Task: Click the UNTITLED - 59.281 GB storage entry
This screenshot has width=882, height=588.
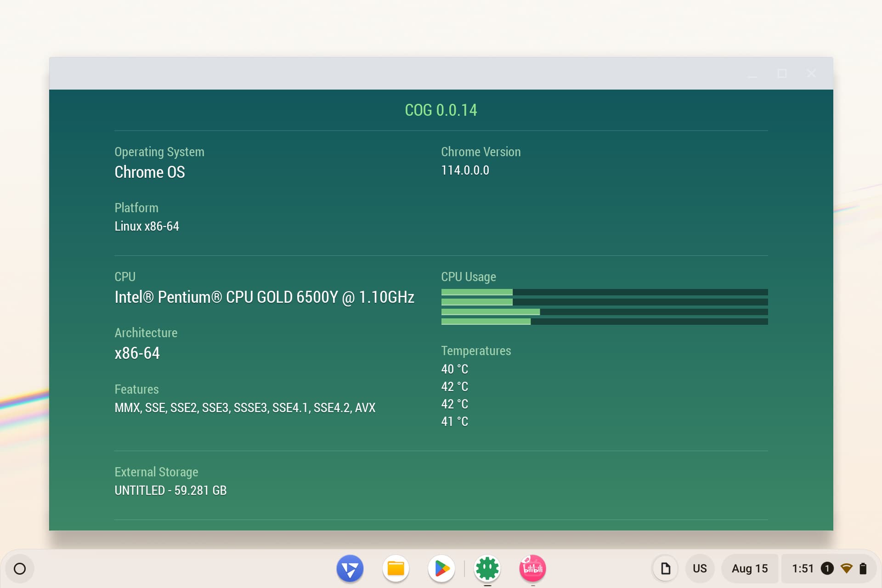Action: pyautogui.click(x=170, y=491)
